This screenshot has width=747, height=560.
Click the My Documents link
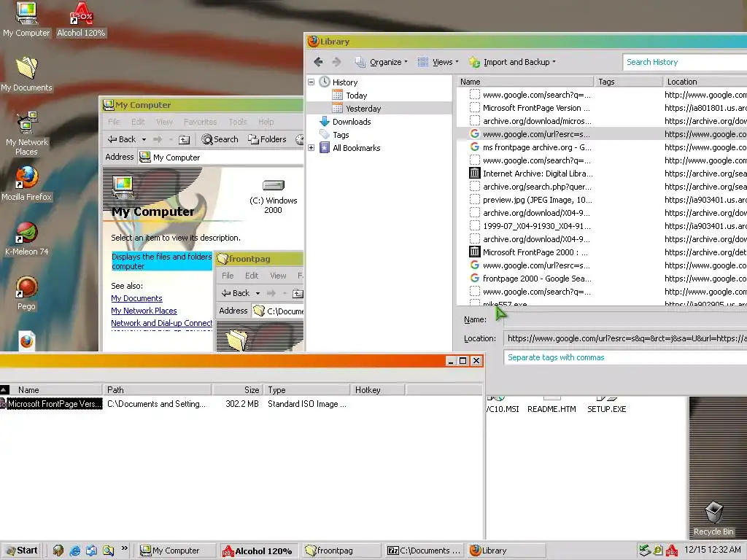pyautogui.click(x=136, y=298)
